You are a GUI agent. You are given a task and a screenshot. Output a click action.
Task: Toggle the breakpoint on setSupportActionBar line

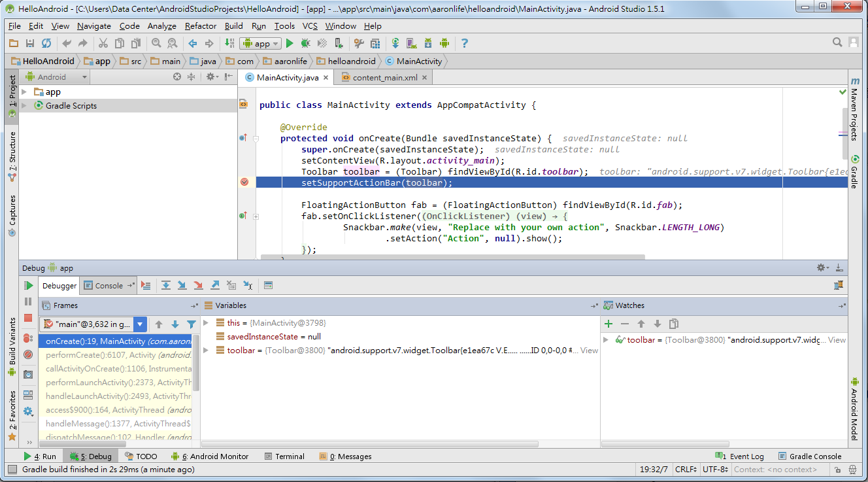pos(244,182)
